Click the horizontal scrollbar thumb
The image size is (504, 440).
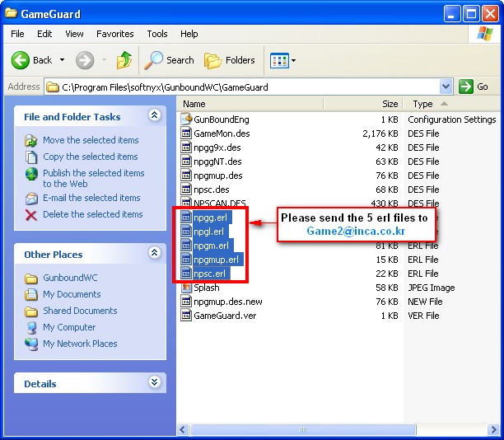303,430
